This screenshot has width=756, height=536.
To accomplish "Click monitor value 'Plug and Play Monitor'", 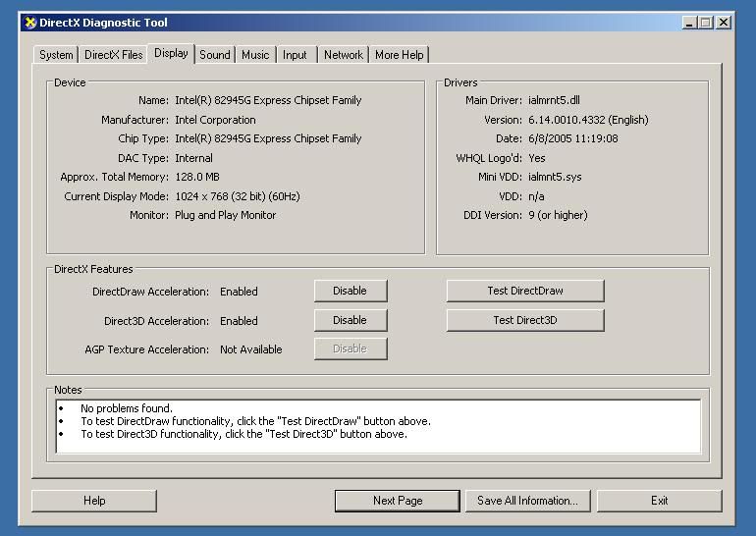I will click(225, 215).
